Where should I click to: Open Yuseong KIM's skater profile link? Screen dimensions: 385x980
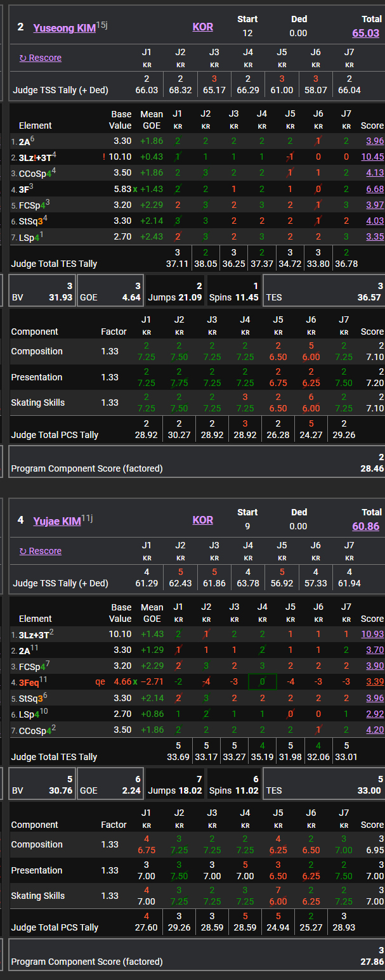pos(63,27)
